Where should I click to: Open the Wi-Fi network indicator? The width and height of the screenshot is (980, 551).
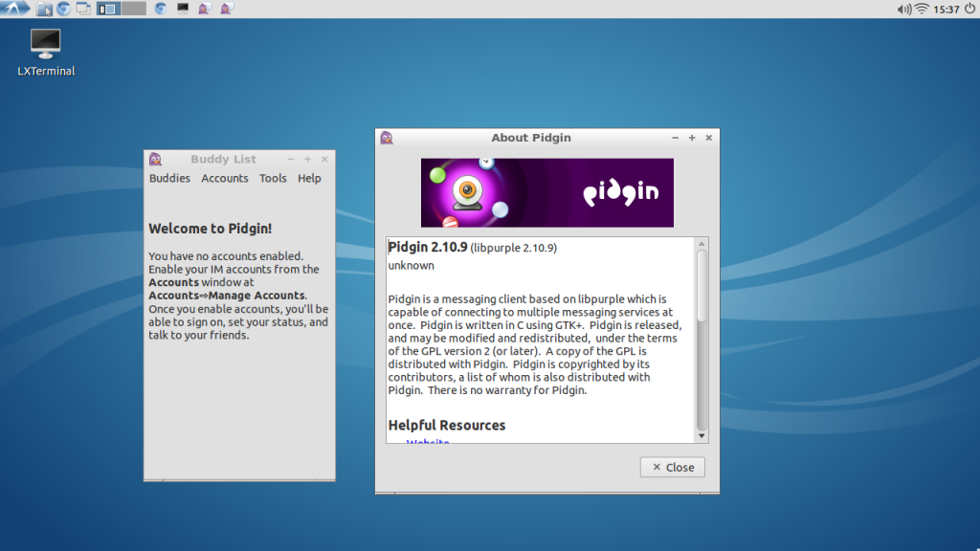tap(922, 9)
